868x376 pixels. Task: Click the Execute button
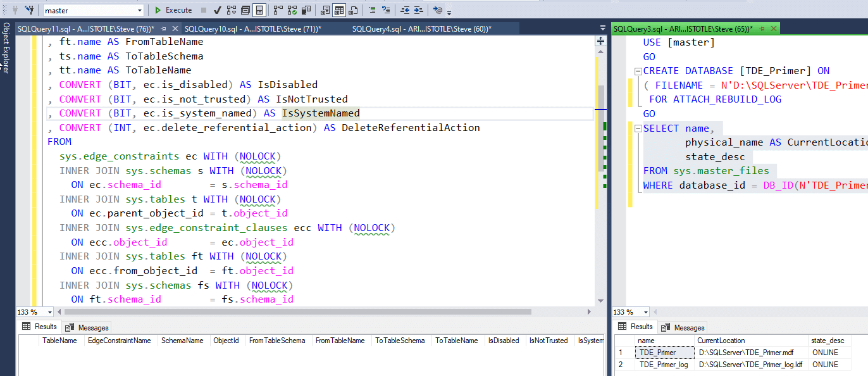173,10
